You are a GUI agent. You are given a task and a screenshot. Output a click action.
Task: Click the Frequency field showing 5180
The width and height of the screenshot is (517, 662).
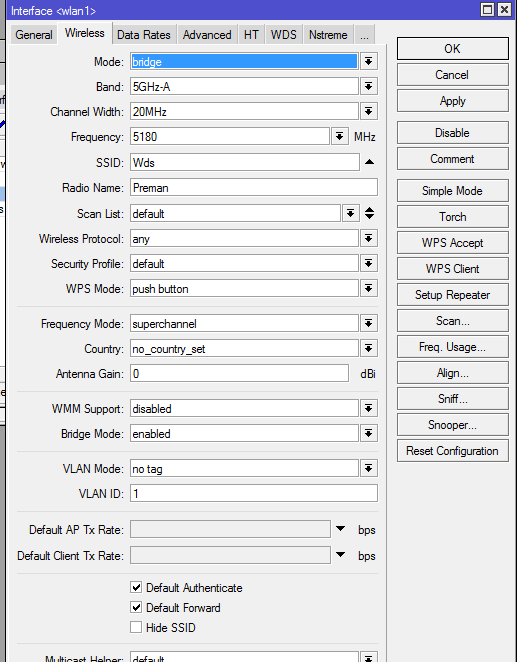(230, 136)
